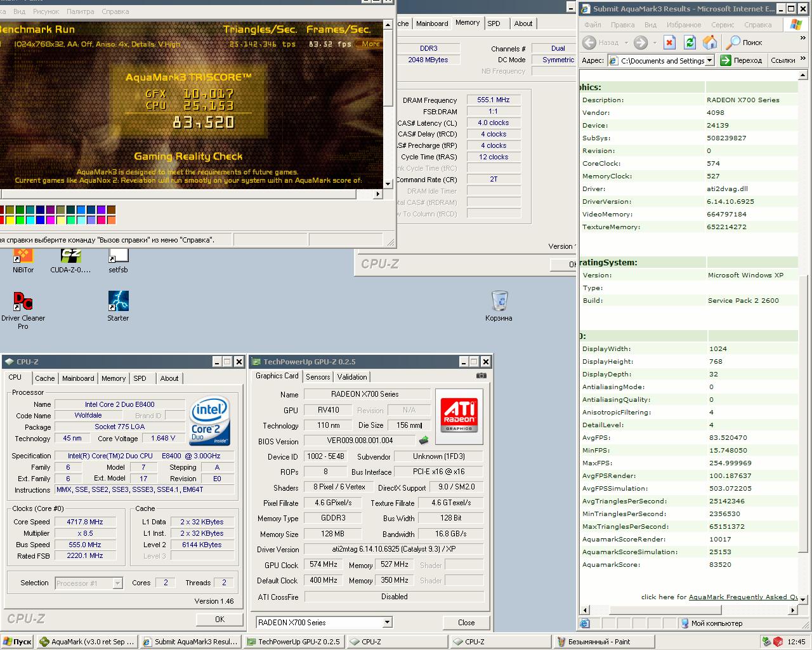Click the GPU-Z BIOS save chip icon
Image resolution: width=812 pixels, height=650 pixels.
click(423, 440)
